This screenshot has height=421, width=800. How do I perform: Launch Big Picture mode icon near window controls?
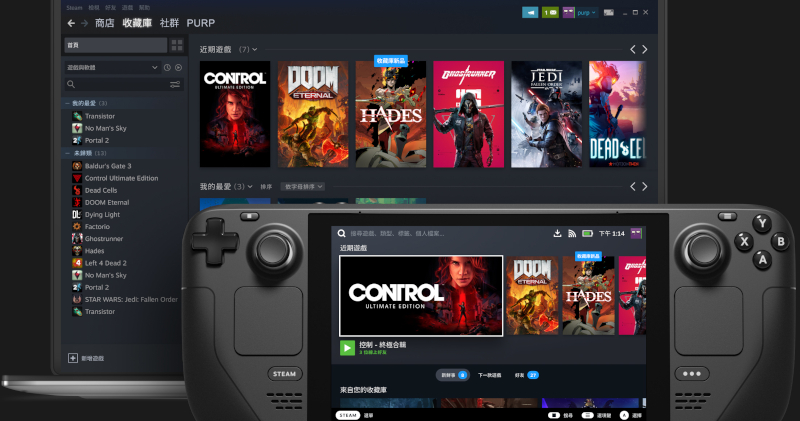tap(609, 12)
